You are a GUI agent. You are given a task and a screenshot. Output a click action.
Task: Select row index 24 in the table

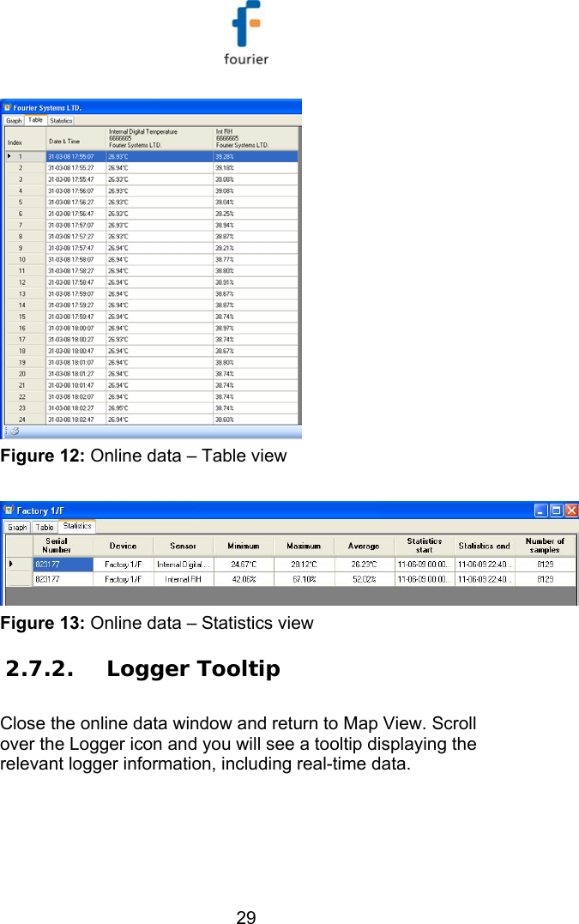tap(26, 420)
